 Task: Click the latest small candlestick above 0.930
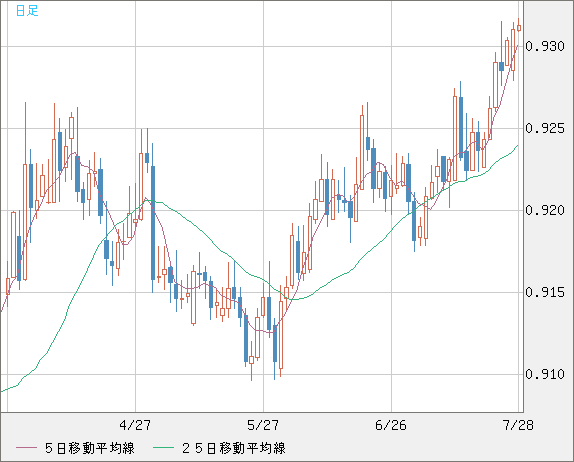point(519,28)
